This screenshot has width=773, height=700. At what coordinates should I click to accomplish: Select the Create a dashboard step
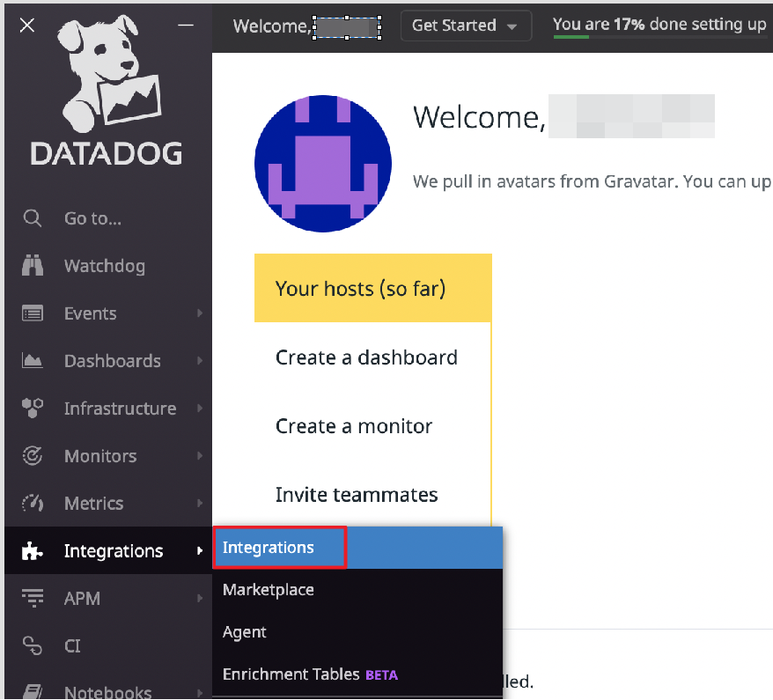click(x=366, y=357)
